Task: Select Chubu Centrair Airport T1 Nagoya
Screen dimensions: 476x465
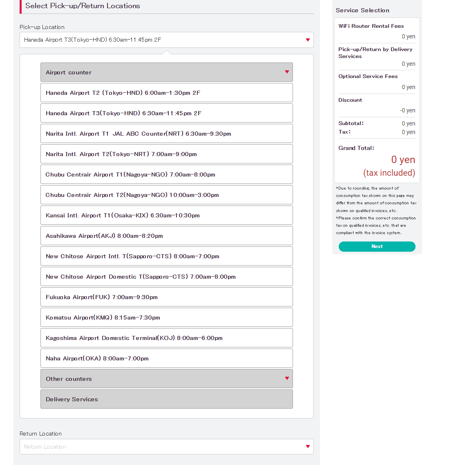Action: pos(166,174)
